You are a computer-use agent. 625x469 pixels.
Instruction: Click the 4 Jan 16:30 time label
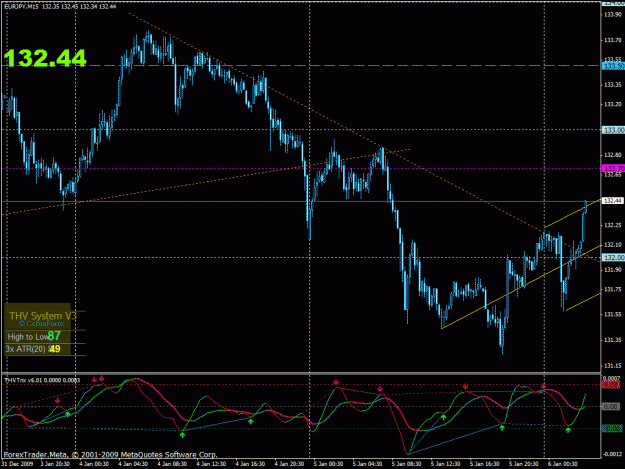click(250, 464)
